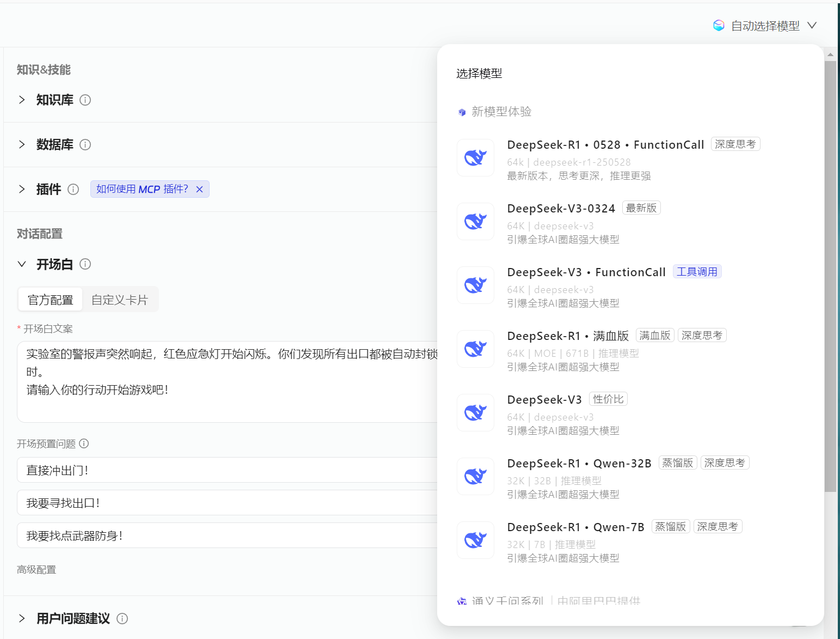Open the 如何使用 MCP 插件 link

point(142,189)
